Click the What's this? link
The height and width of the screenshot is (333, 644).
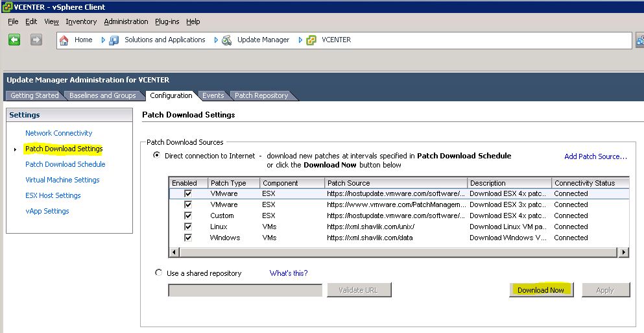pos(289,273)
